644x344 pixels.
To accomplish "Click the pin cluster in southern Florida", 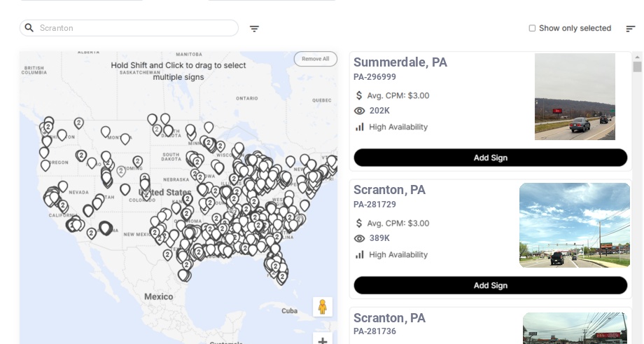I will [281, 278].
